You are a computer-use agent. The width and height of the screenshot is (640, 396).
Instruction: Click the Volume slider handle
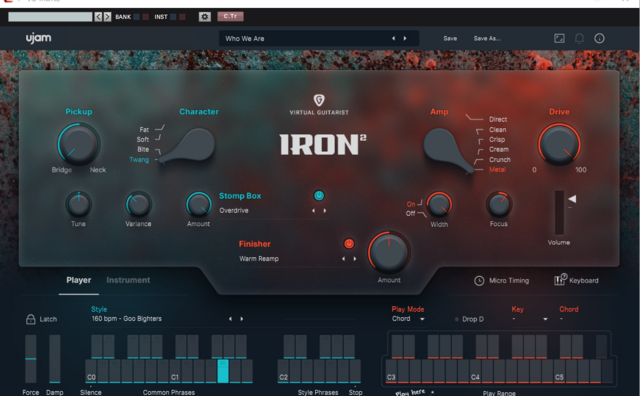(572, 199)
